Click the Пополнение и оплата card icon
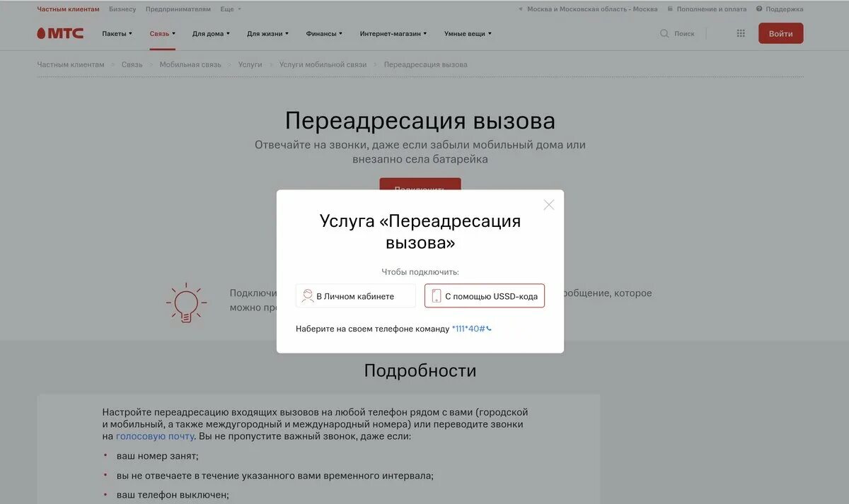Viewport: 849px width, 504px height. pos(671,9)
